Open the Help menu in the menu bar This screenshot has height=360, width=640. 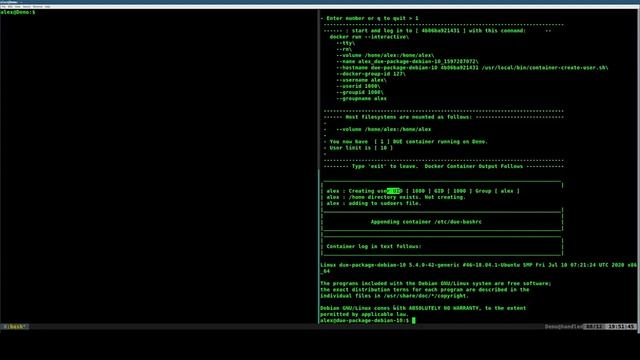tap(47, 7)
